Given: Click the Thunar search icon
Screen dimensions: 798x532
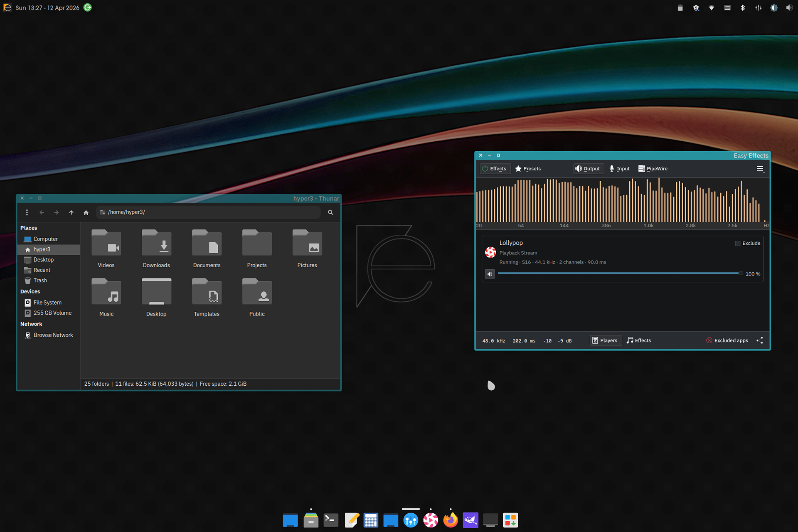Looking at the screenshot, I should tap(330, 212).
